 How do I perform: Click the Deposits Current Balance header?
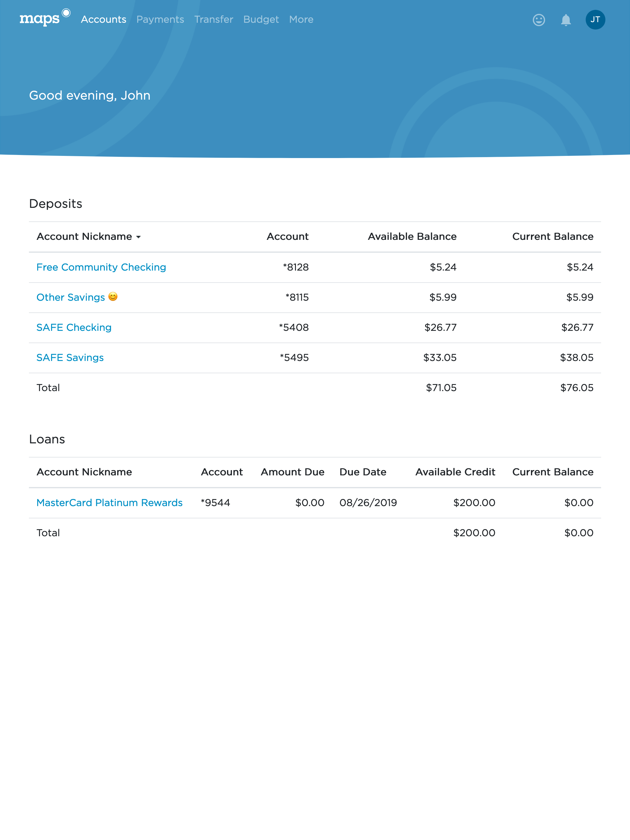tap(553, 236)
